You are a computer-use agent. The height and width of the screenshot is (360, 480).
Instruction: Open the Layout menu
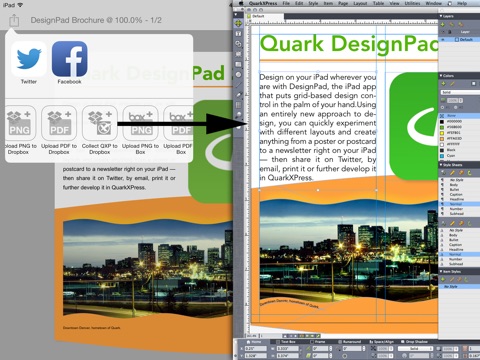point(360,3)
